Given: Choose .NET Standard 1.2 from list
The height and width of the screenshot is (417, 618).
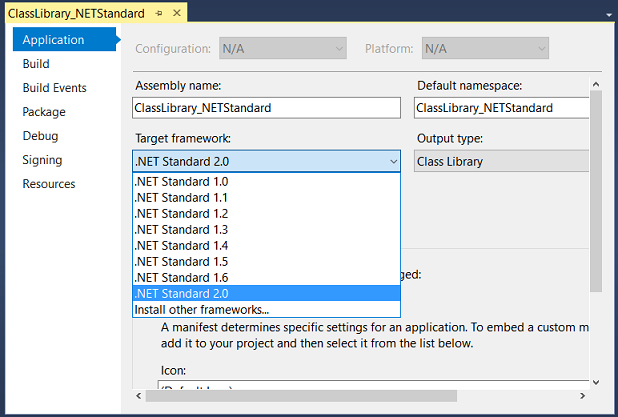Looking at the screenshot, I should [266, 214].
